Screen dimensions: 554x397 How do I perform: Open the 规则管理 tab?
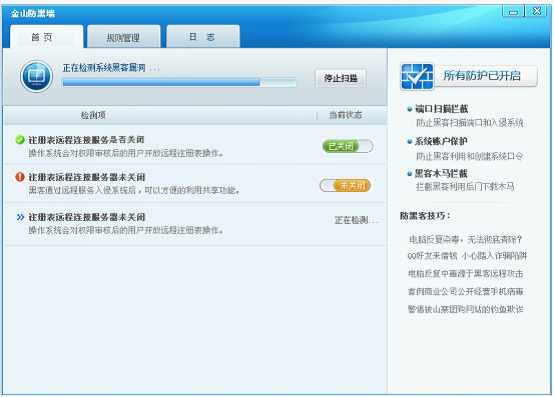point(124,37)
